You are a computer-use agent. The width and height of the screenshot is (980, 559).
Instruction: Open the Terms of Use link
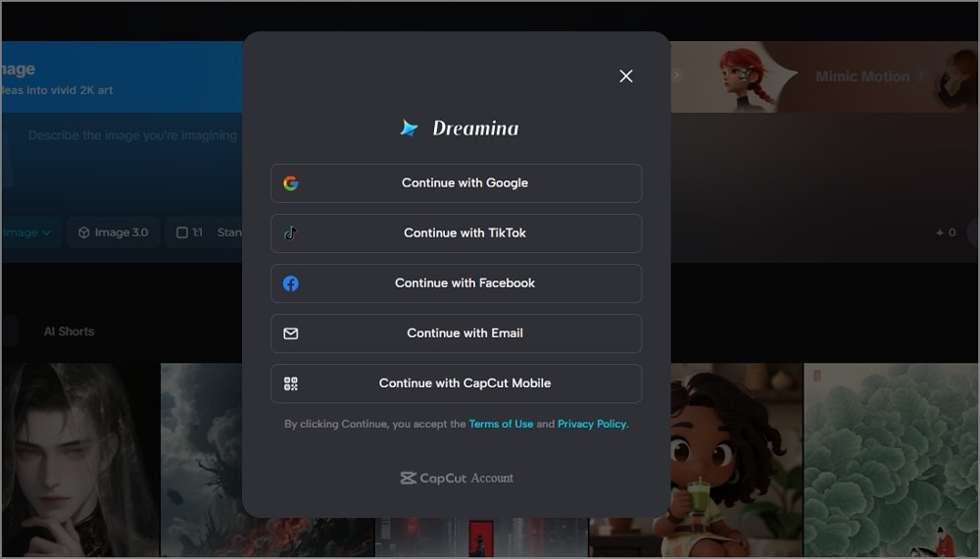pyautogui.click(x=501, y=424)
